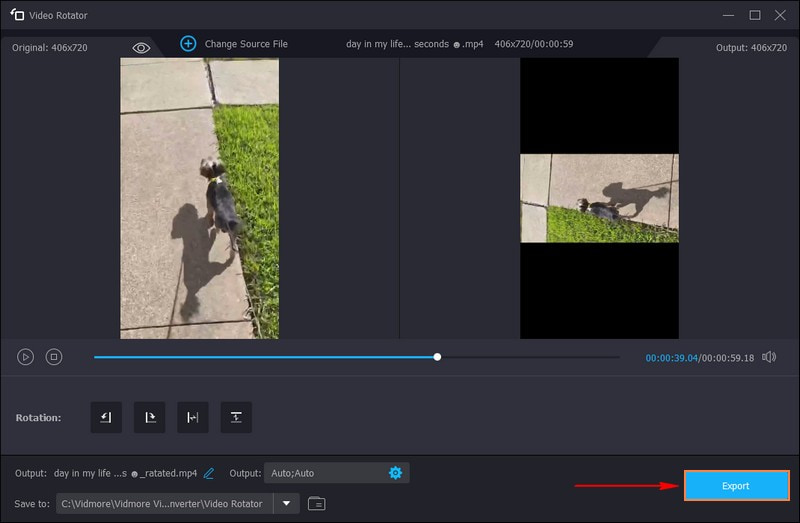This screenshot has width=800, height=523.
Task: Click the Export button
Action: tap(735, 486)
